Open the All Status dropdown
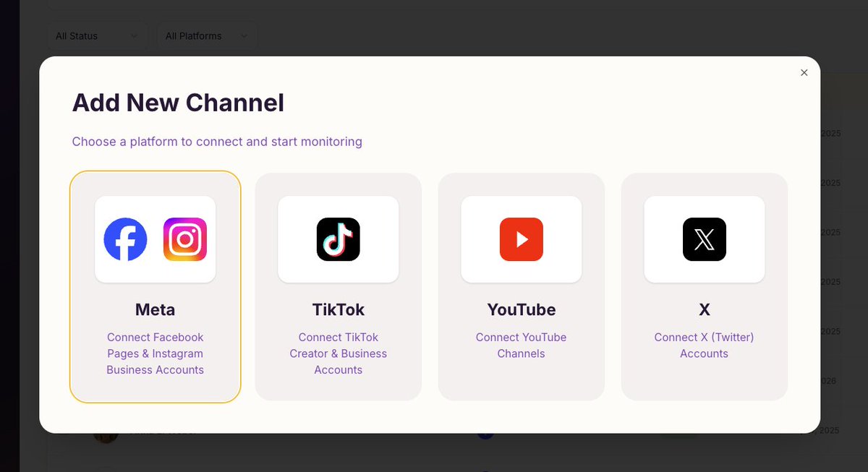Image resolution: width=868 pixels, height=472 pixels. (97, 36)
